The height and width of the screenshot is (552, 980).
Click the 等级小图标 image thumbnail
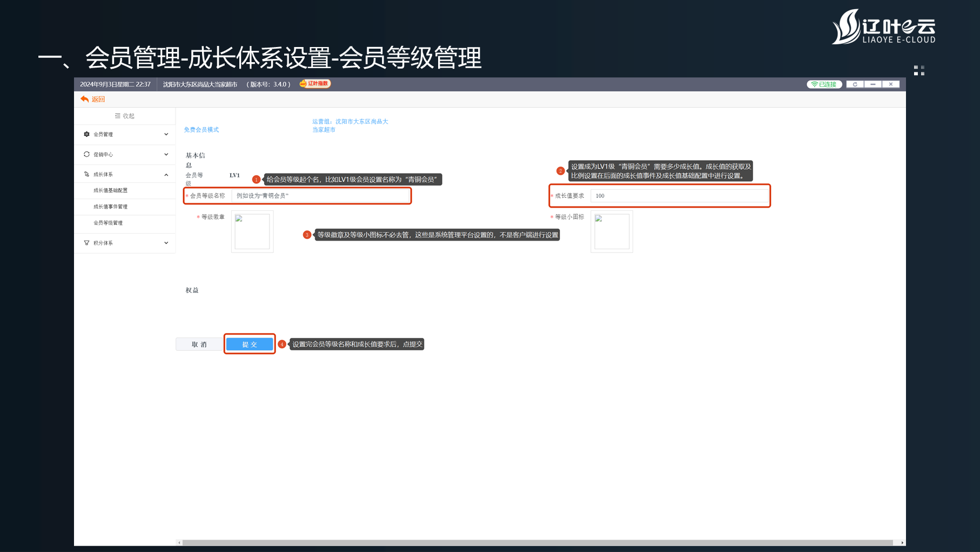(612, 231)
